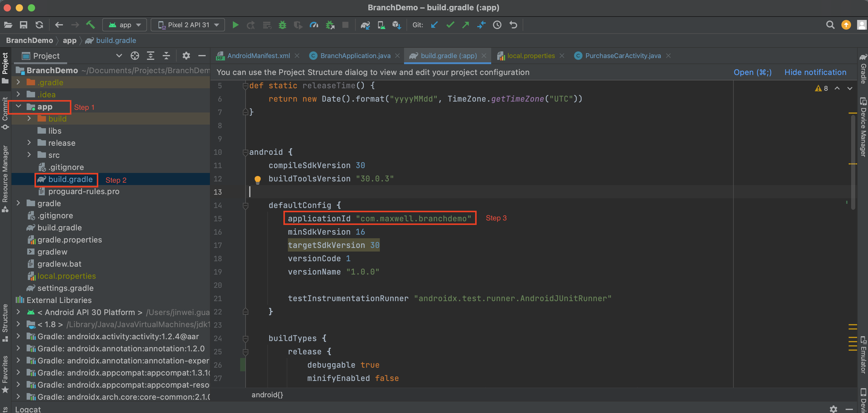The width and height of the screenshot is (868, 413).
Task: Close the build.gradle (:app) tab
Action: click(484, 56)
